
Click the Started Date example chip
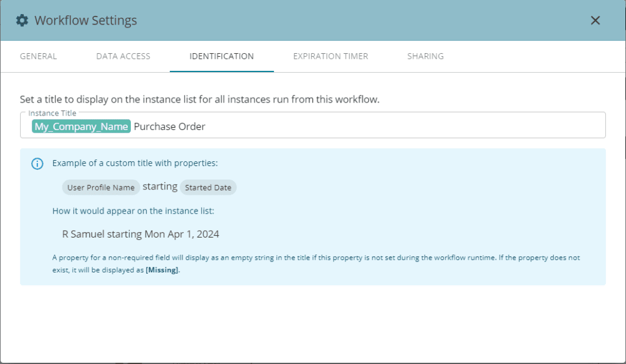208,187
